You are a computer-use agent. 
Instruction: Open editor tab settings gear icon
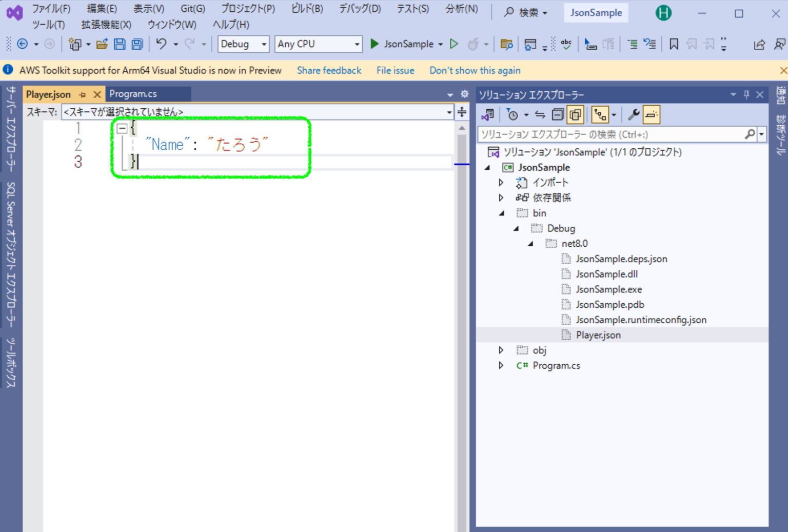tap(464, 94)
